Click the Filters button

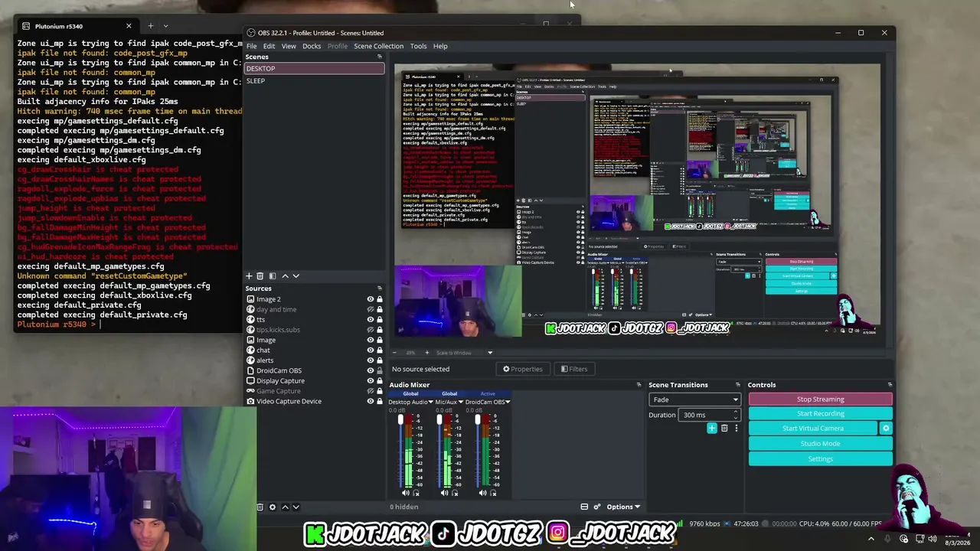(573, 369)
